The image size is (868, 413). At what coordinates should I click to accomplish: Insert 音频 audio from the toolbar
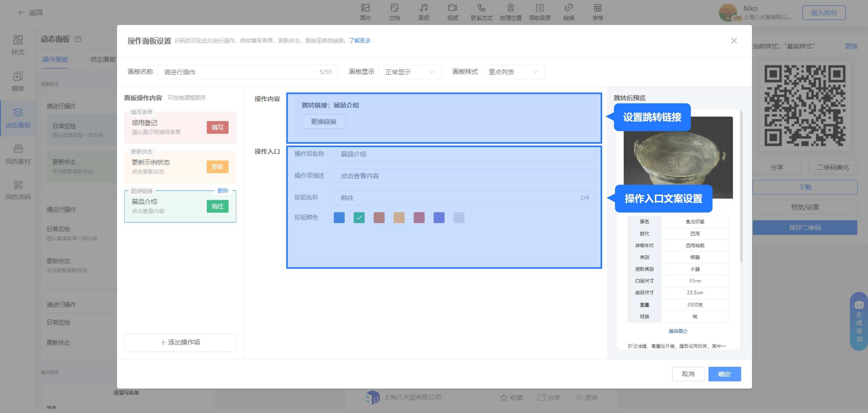pos(424,12)
